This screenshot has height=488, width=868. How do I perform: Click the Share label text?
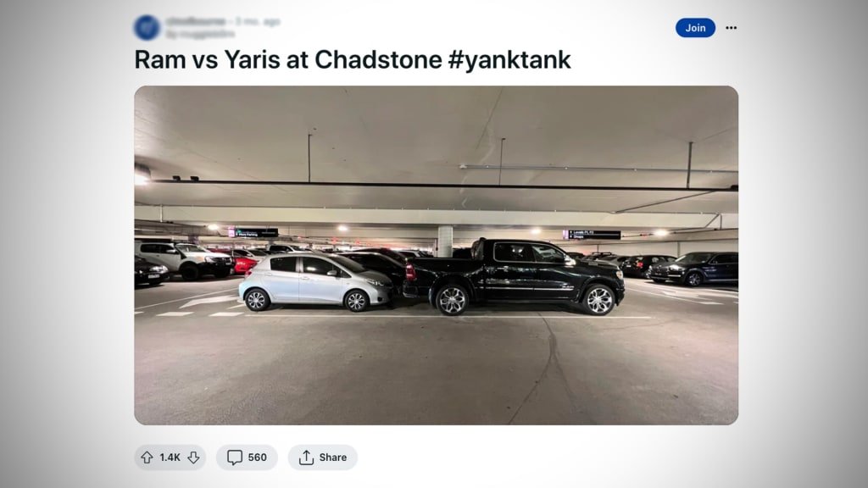[x=332, y=457]
